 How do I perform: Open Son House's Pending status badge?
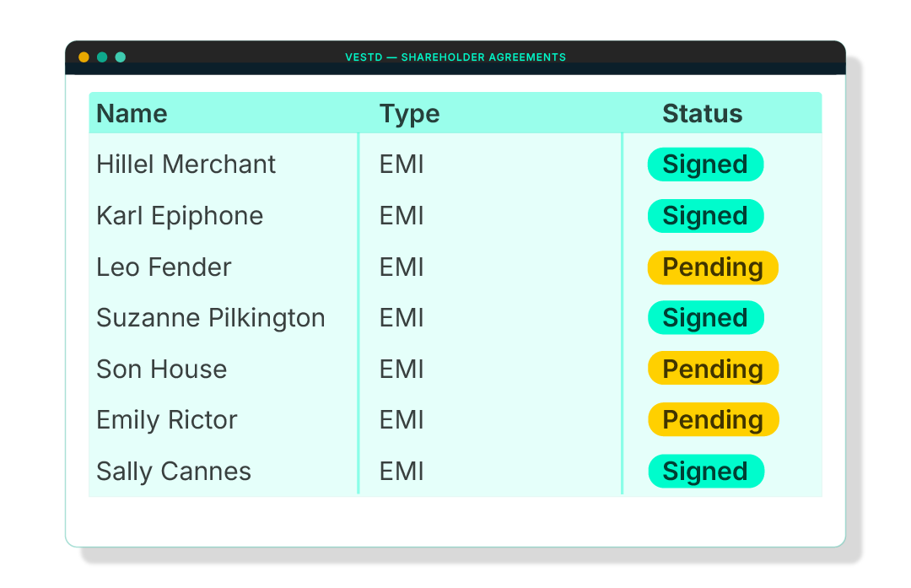click(713, 369)
